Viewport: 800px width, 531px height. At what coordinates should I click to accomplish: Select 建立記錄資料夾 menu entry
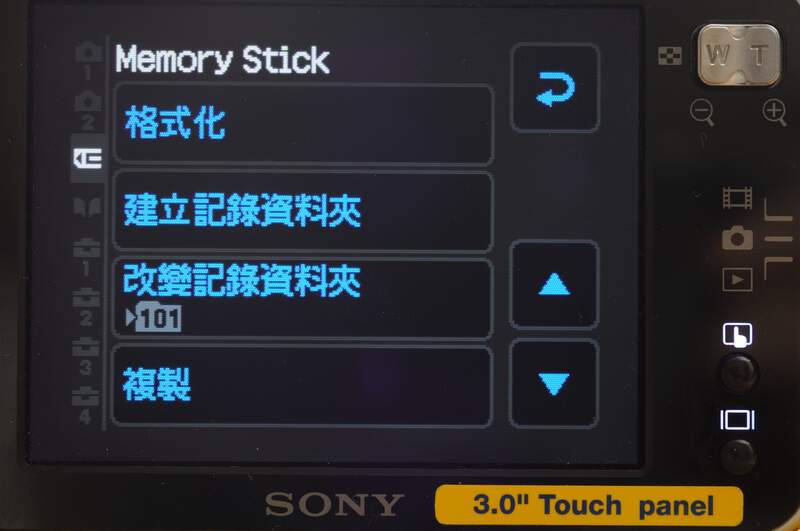tap(303, 211)
